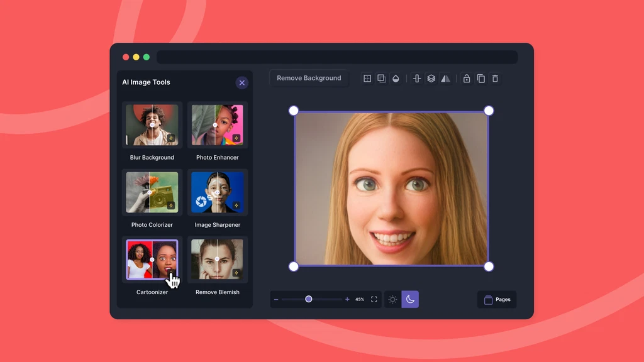Click the fit to screen icon
The image size is (644, 362).
374,300
